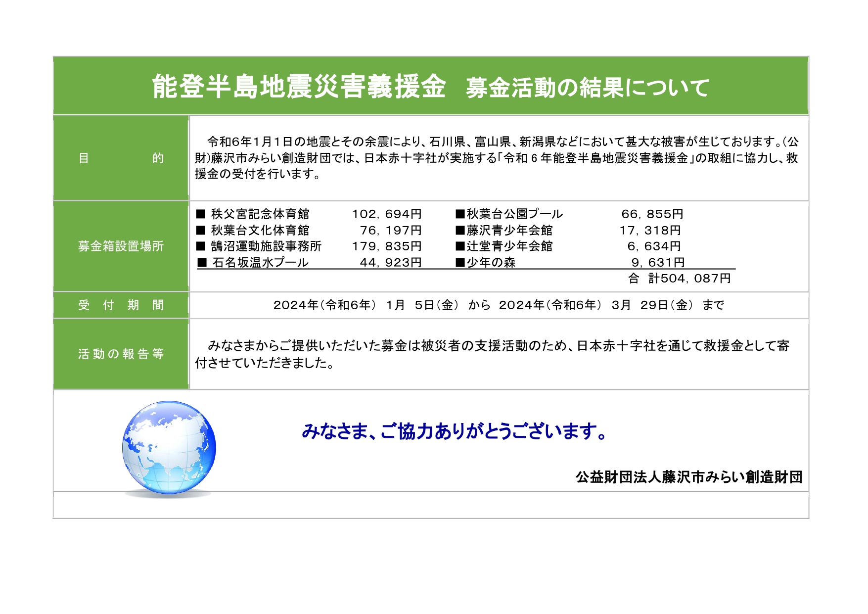Click the 66,855円 amount for 秋葉台公園プール

click(x=652, y=214)
